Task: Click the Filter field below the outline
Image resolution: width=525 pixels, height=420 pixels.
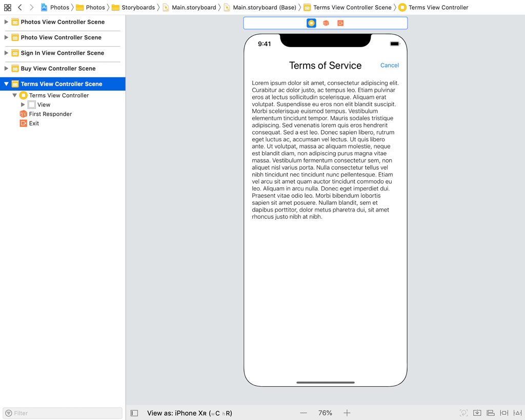Action: [x=62, y=413]
